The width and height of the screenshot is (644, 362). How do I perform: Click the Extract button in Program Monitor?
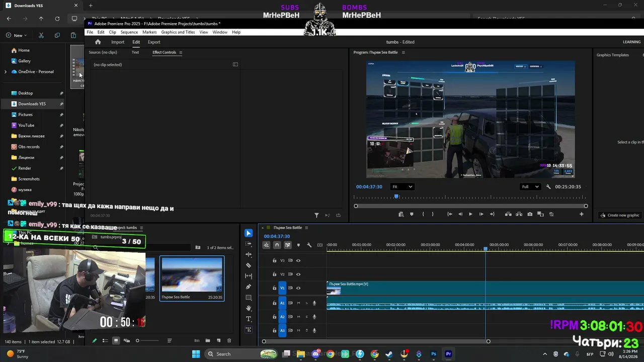tap(519, 214)
